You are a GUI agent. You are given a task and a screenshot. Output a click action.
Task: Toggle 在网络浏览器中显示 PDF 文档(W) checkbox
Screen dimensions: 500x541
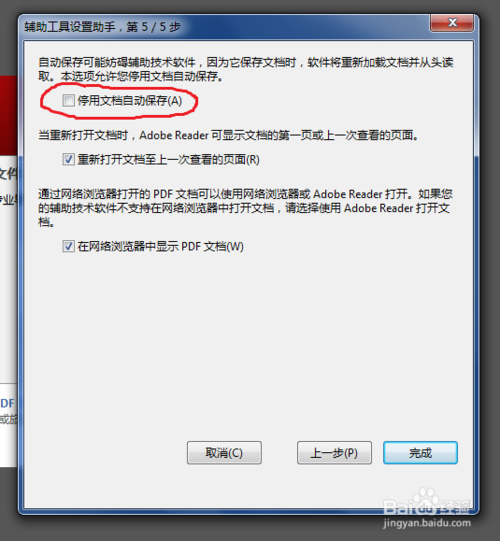[68, 246]
